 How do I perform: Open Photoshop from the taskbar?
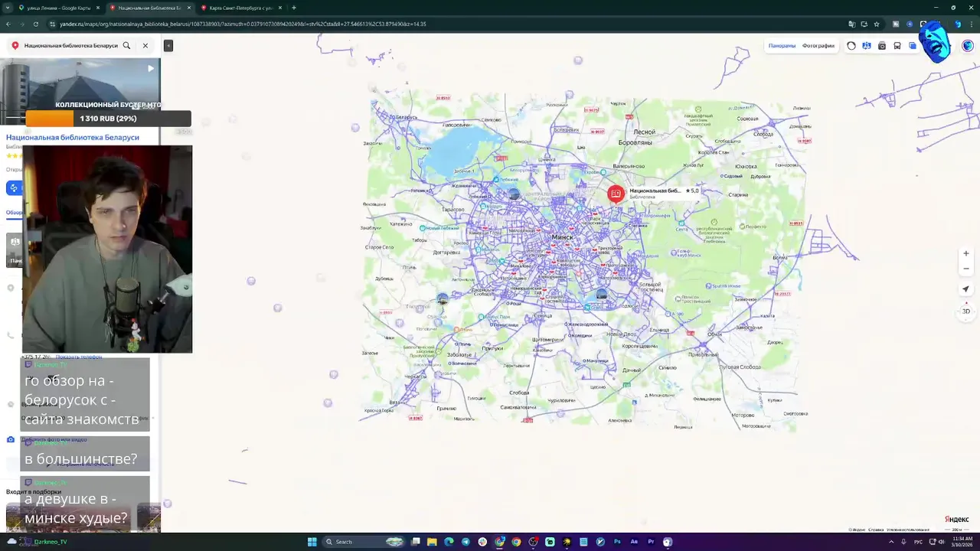click(x=617, y=542)
